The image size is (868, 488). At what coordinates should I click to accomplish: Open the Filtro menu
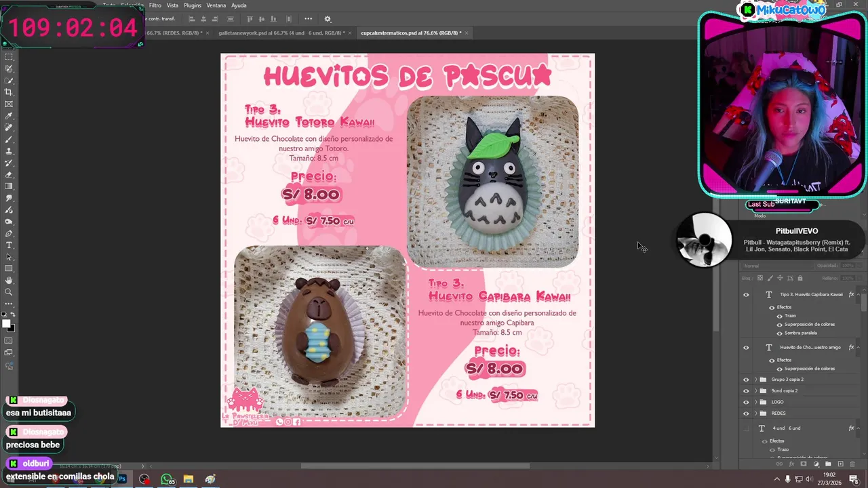coord(155,5)
